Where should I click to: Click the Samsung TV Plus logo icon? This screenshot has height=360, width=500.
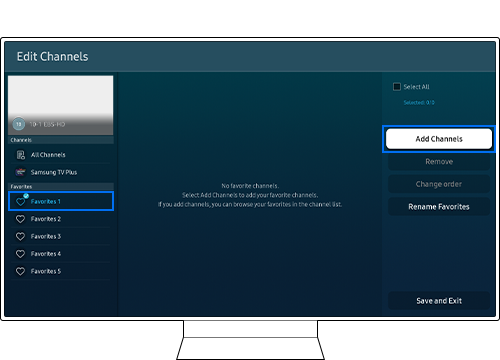pyautogui.click(x=20, y=172)
